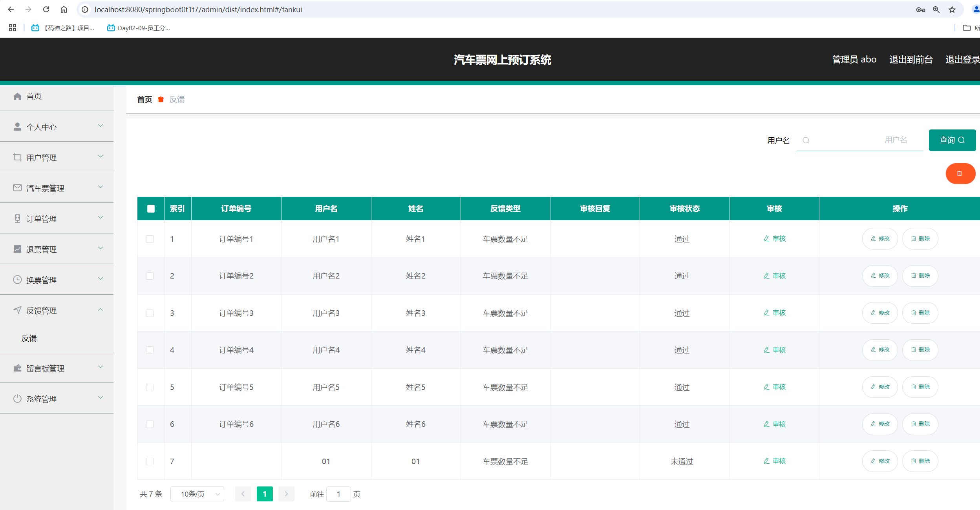The width and height of the screenshot is (980, 510).
Task: Click the red trash batch-delete button
Action: point(960,173)
